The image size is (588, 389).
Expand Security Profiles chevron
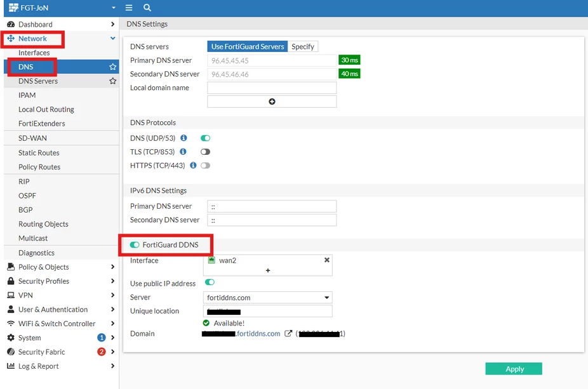point(112,280)
